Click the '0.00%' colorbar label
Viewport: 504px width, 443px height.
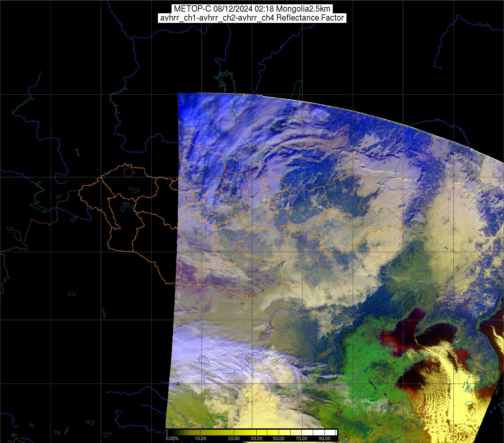coord(172,439)
